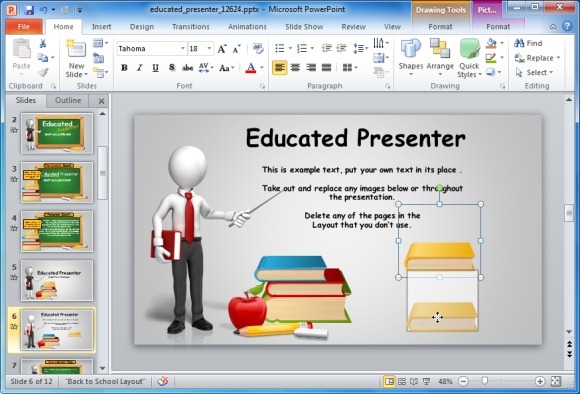
Task: Expand Replace dropdown arrow
Action: pos(558,58)
